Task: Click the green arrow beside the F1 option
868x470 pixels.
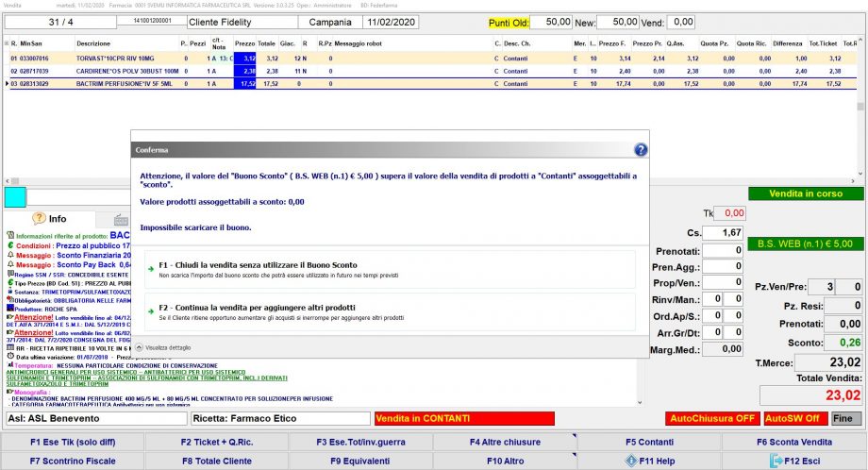Action: click(150, 266)
